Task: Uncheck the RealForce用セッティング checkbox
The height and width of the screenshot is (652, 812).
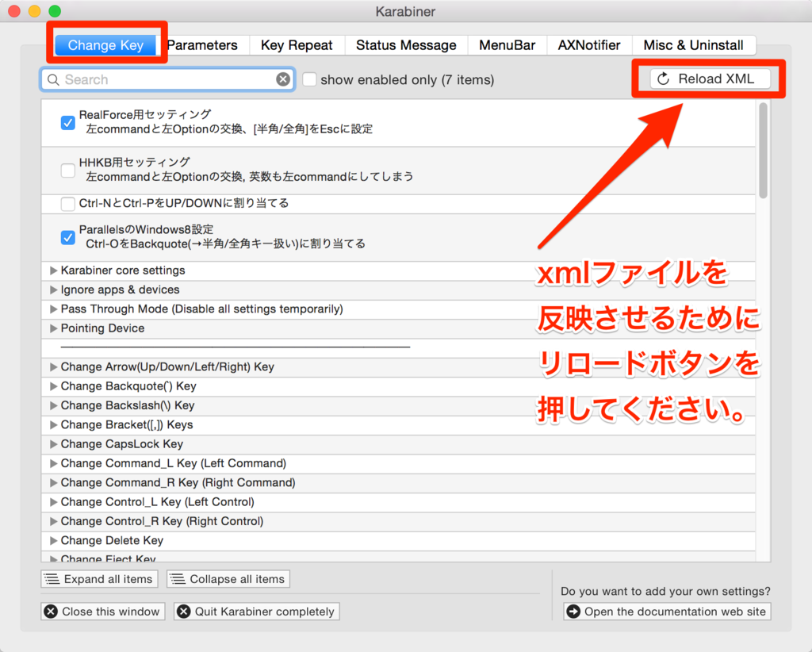Action: click(x=68, y=123)
